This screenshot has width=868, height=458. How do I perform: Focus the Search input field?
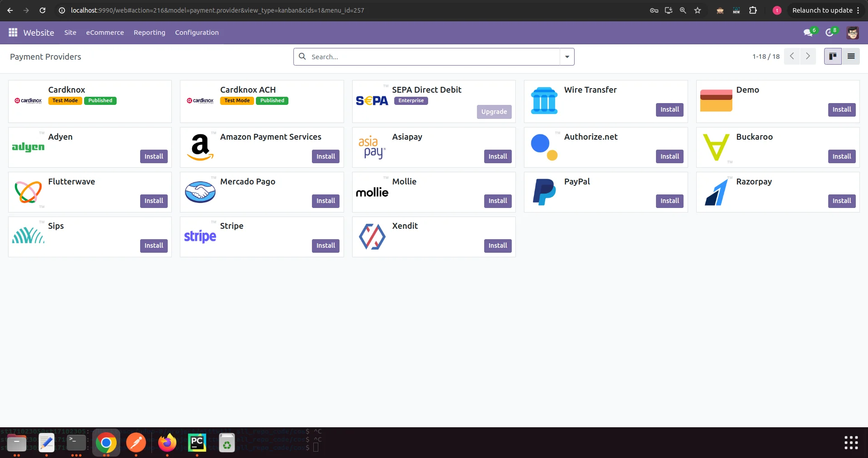coord(434,57)
